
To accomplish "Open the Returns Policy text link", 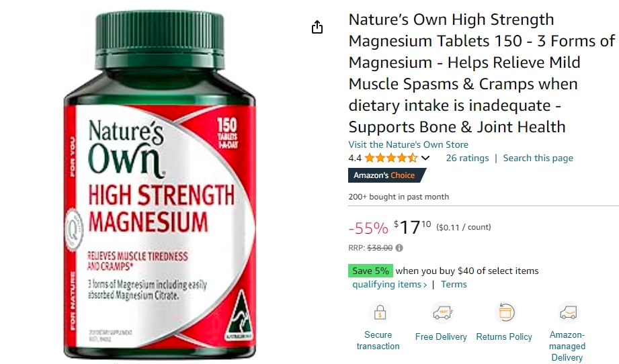I will pyautogui.click(x=503, y=336).
